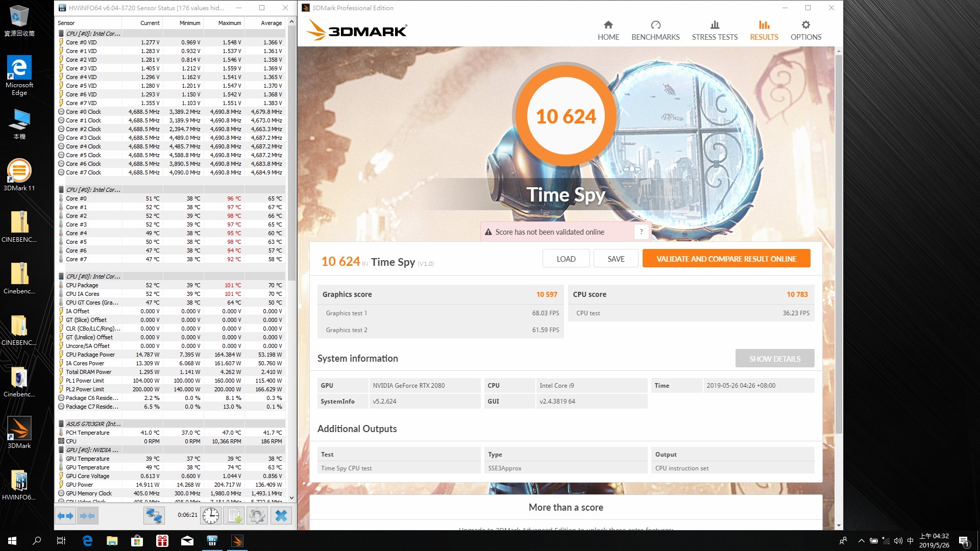Open the Microsoft Edge desktop shortcut
980x551 pixels.
coord(19,76)
